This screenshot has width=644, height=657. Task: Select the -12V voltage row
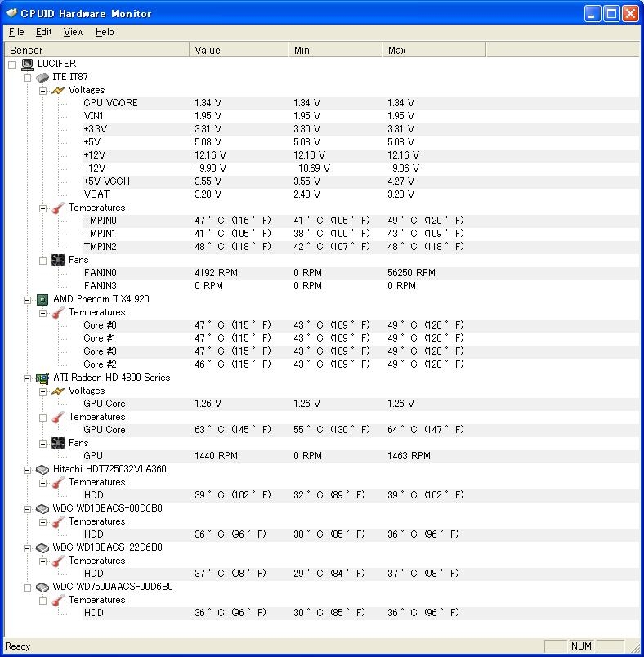coord(361,168)
